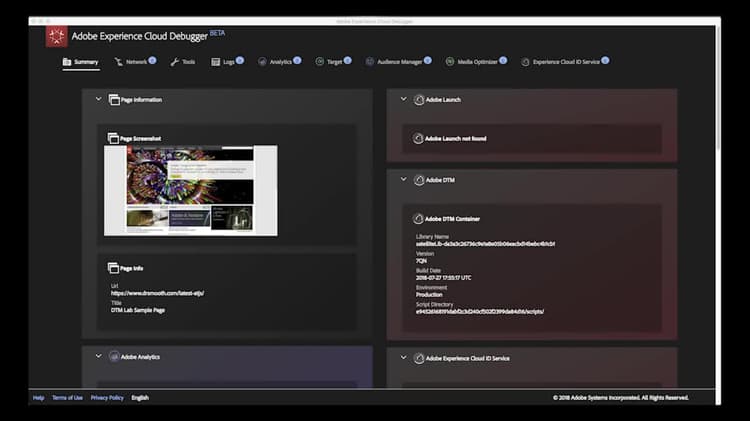The height and width of the screenshot is (421, 750).
Task: Open the Summary tab
Action: click(80, 62)
